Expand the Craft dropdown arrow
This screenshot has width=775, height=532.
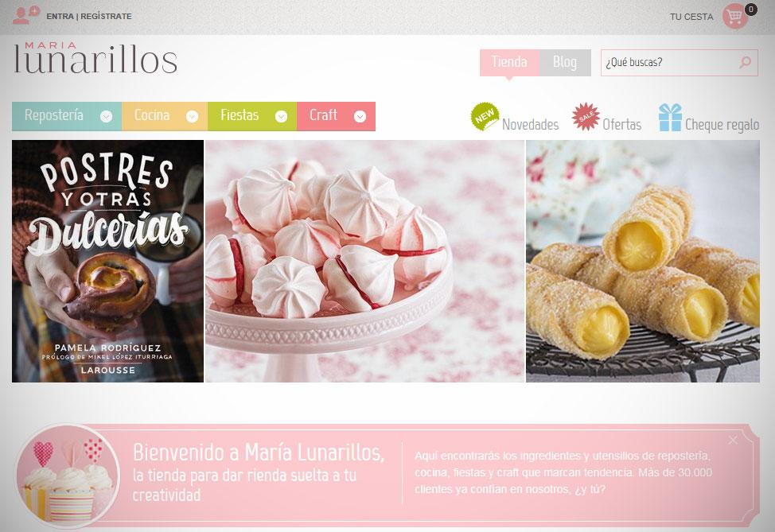coord(360,117)
